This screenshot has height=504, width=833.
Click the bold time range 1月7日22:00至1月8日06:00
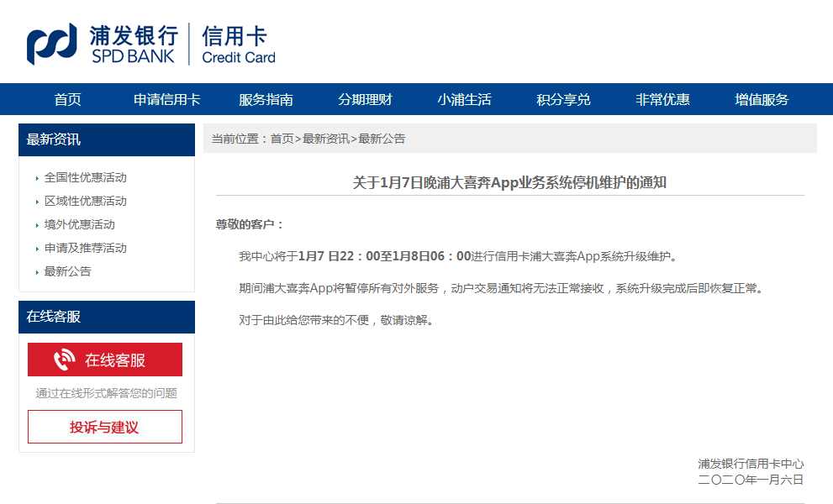(385, 256)
